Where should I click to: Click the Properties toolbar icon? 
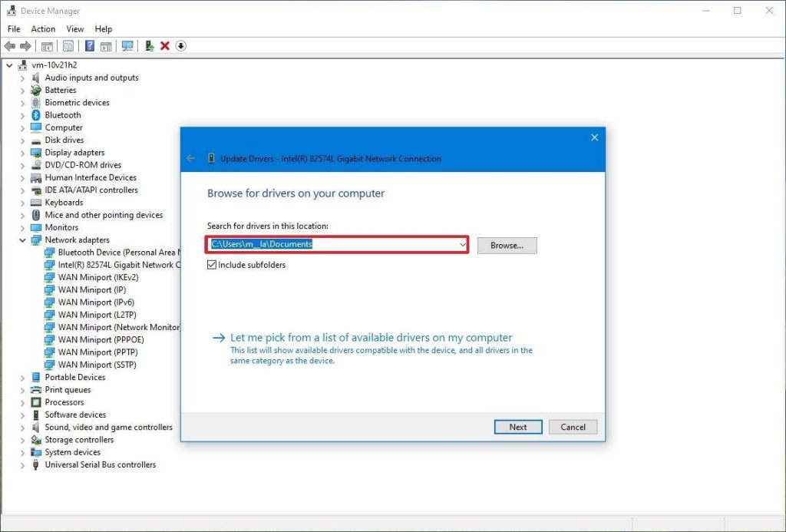(68, 46)
